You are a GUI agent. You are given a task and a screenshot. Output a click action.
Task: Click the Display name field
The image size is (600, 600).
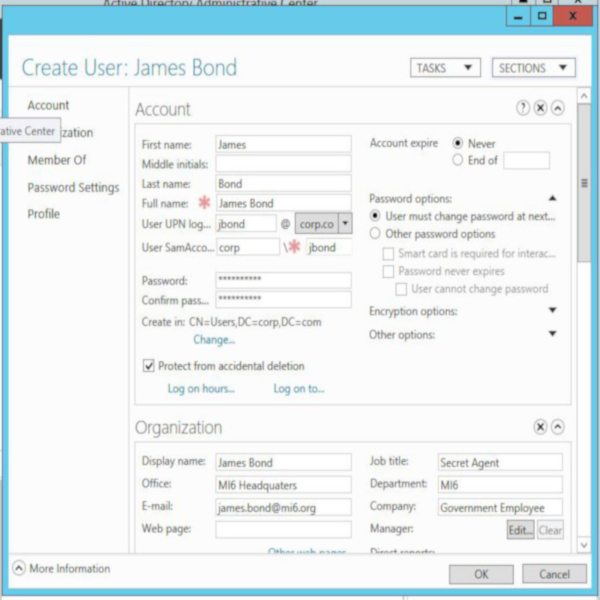[283, 462]
